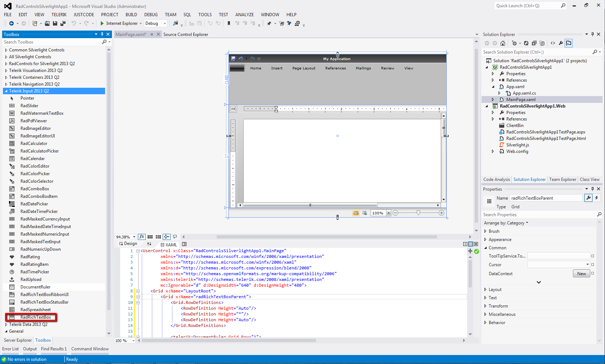The image size is (605, 364).
Task: Switch to the Team Explorer tab
Action: pyautogui.click(x=563, y=179)
